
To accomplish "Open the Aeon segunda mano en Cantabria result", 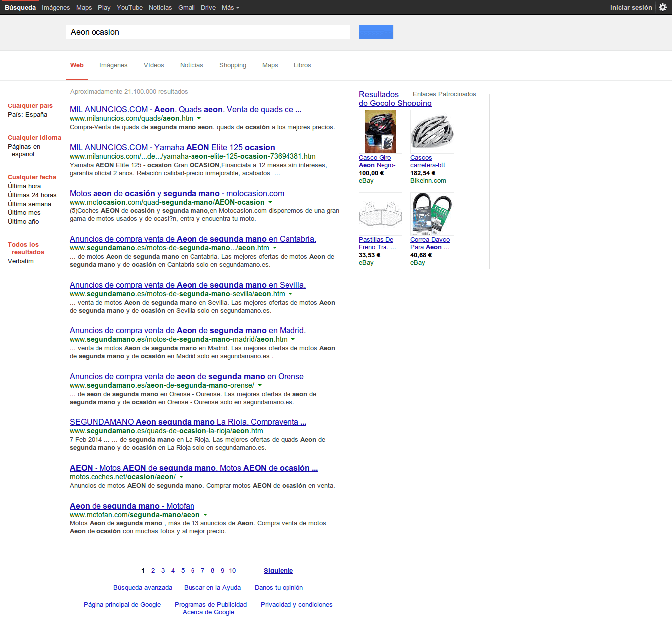I will pyautogui.click(x=193, y=239).
